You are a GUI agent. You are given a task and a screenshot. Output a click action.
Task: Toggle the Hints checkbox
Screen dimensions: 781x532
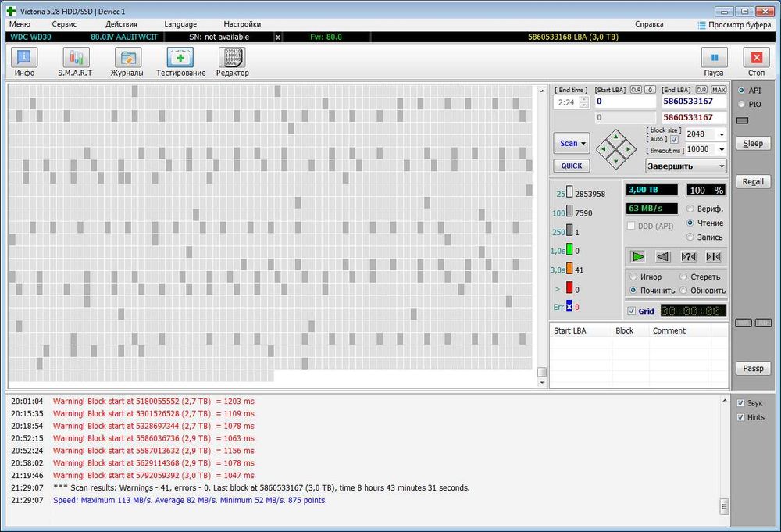pos(740,417)
